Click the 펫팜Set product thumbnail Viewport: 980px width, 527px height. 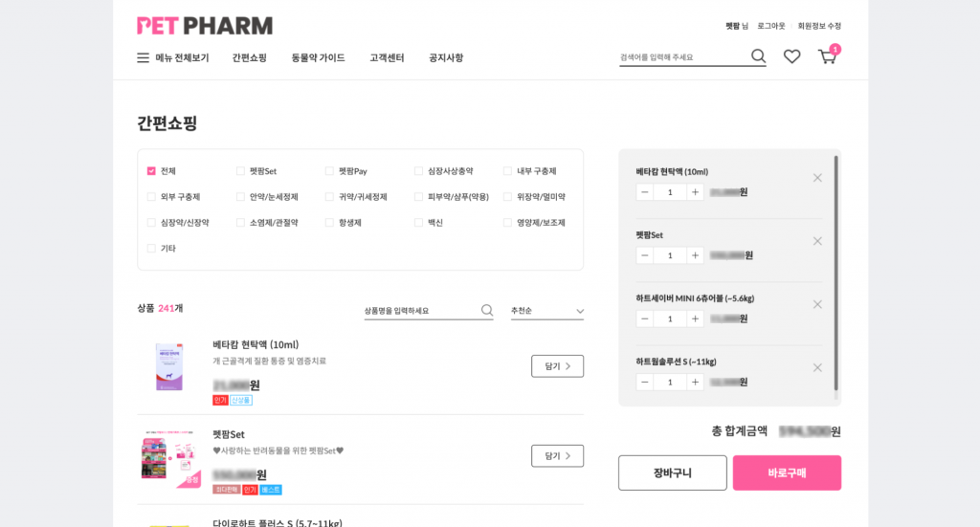(x=169, y=459)
